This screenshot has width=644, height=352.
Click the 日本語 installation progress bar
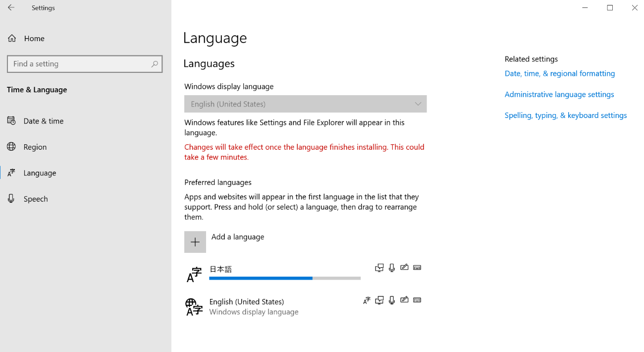click(285, 278)
